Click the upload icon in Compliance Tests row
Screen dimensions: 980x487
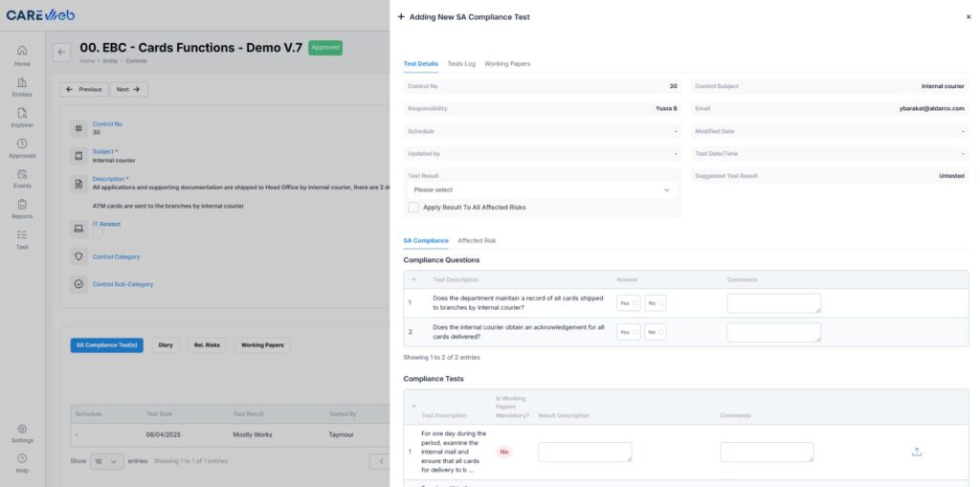916,452
